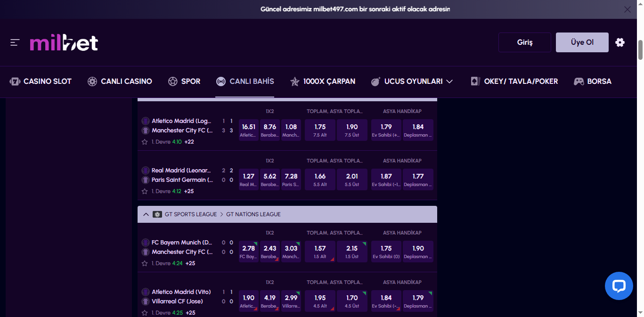The image size is (644, 317).
Task: Pick 5.5 Üst at 2.01
Action: tap(352, 179)
